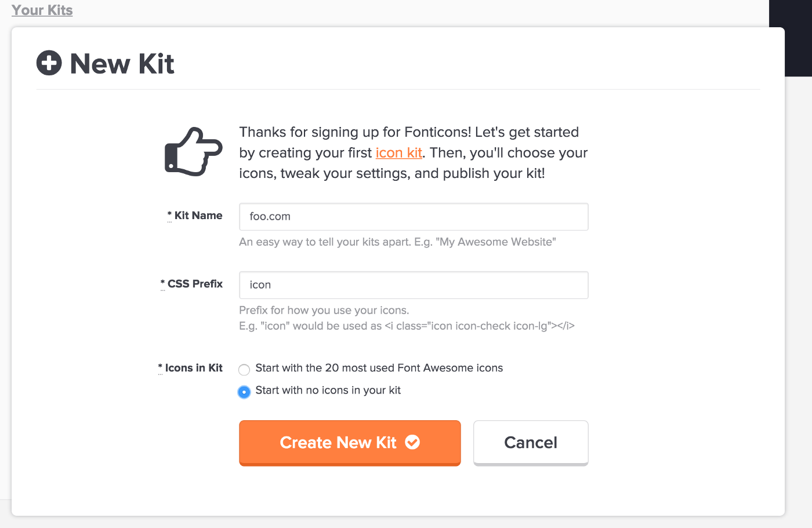This screenshot has width=812, height=528.
Task: Click the "Prefix for how you use your icons" hint
Action: [324, 311]
